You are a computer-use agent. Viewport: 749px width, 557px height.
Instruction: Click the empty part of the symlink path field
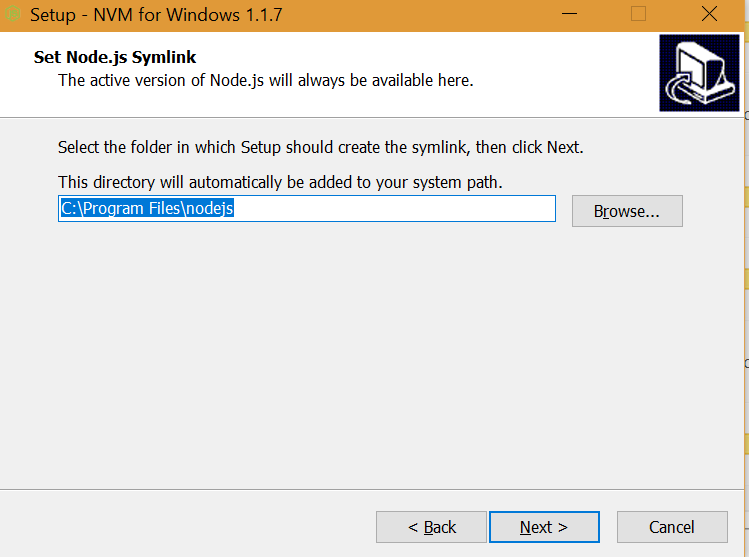point(400,209)
